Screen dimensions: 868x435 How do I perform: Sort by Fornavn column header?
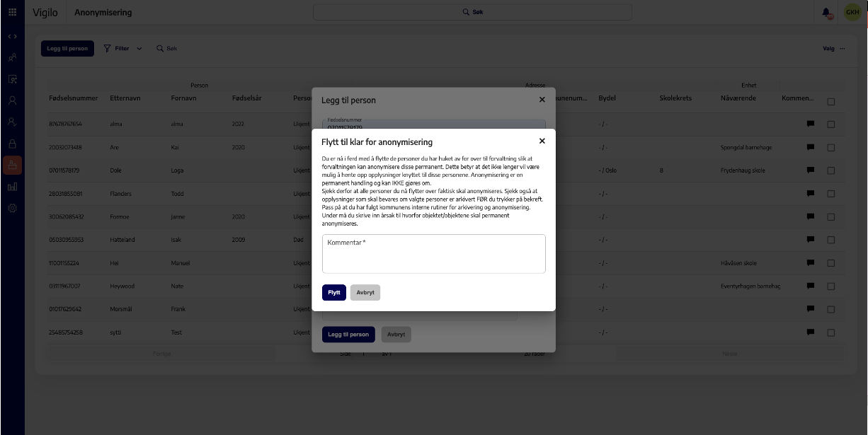pyautogui.click(x=184, y=98)
